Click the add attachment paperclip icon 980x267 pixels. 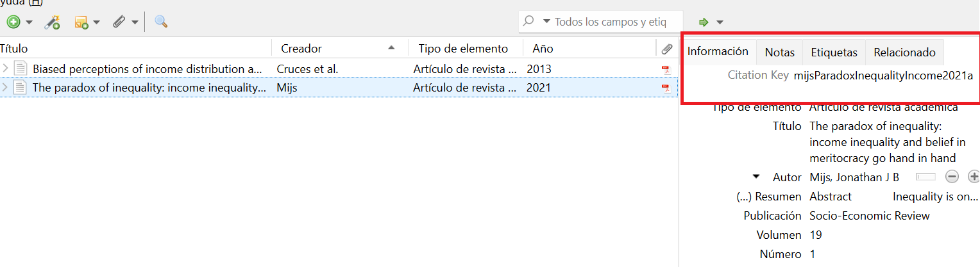(119, 22)
